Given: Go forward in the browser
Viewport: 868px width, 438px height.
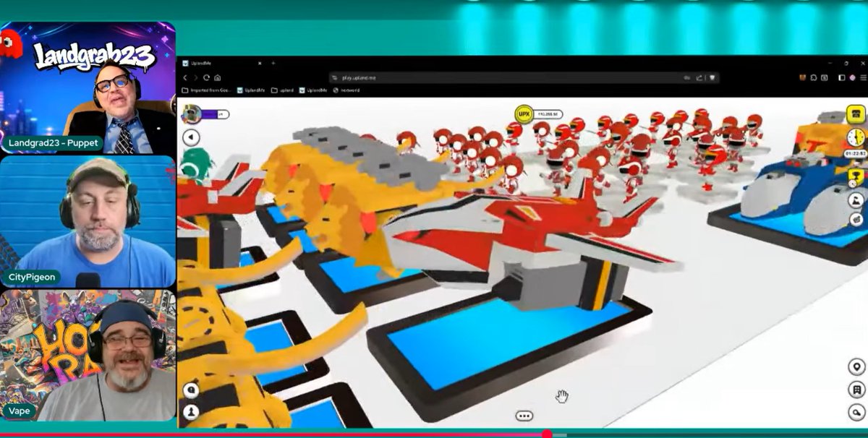Looking at the screenshot, I should pyautogui.click(x=195, y=77).
